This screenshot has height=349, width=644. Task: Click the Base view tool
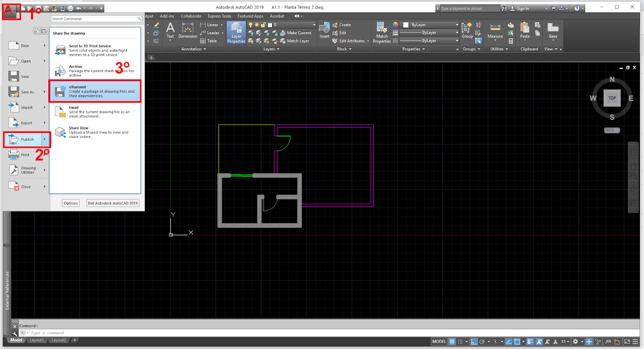click(553, 31)
